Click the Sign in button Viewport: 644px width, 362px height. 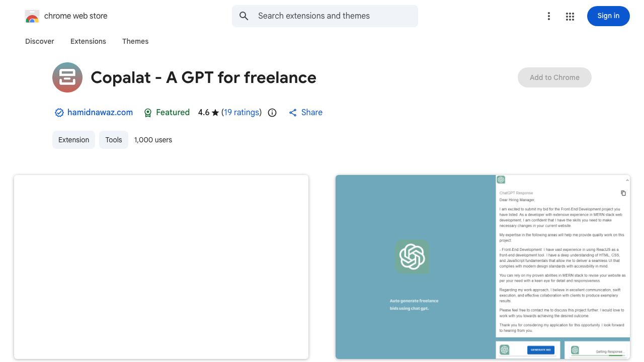coord(608,16)
